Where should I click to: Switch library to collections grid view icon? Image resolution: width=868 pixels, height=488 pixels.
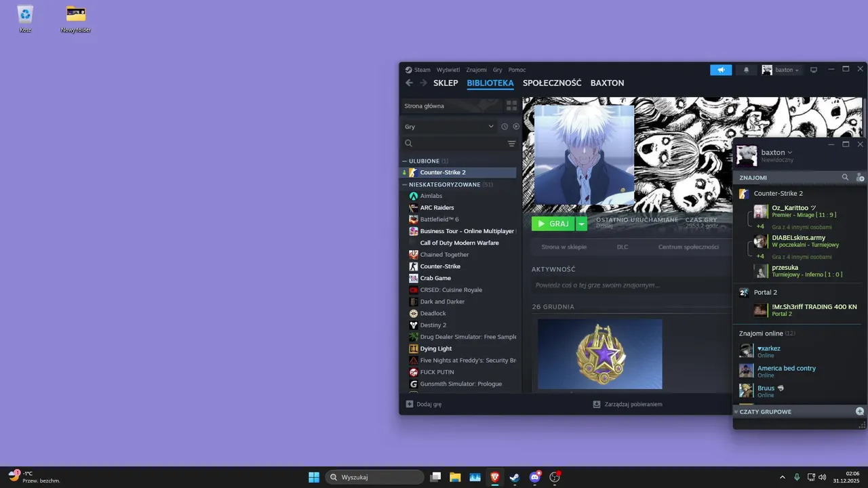[x=511, y=106]
